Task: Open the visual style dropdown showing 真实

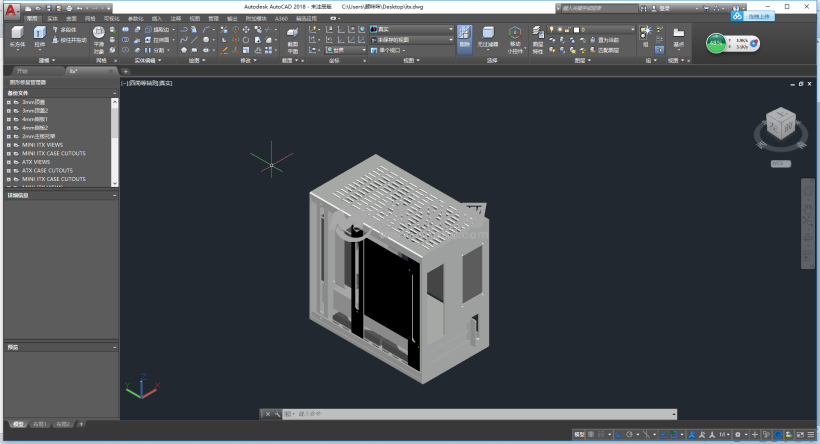Action: 412,29
